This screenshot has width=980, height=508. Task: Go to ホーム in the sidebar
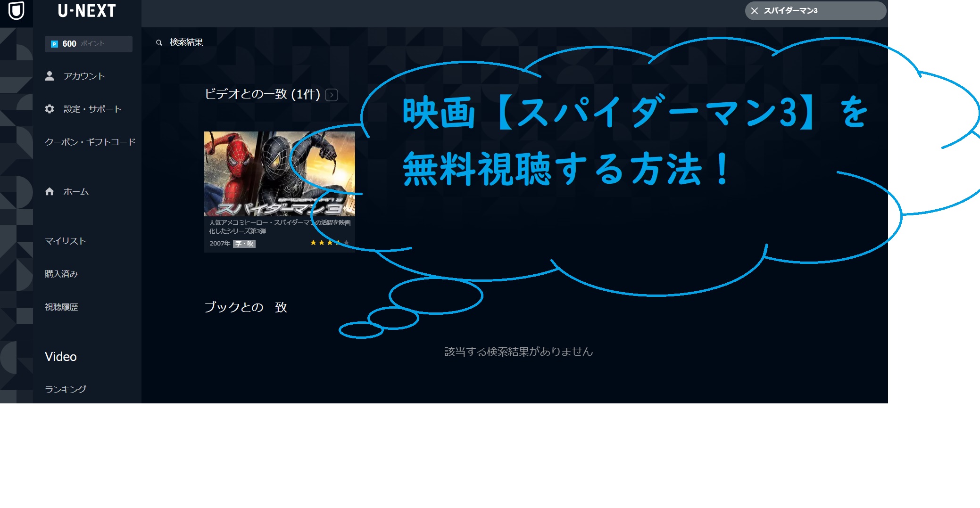click(x=76, y=192)
